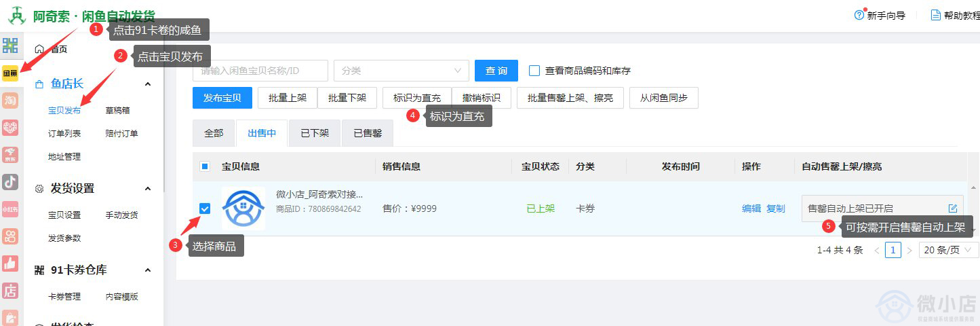Click the 查询 search button
Screen dimensions: 980x326
pyautogui.click(x=496, y=71)
